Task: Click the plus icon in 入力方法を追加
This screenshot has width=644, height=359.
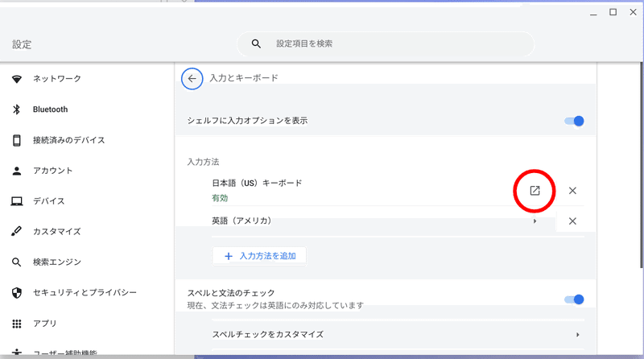Action: tap(229, 256)
